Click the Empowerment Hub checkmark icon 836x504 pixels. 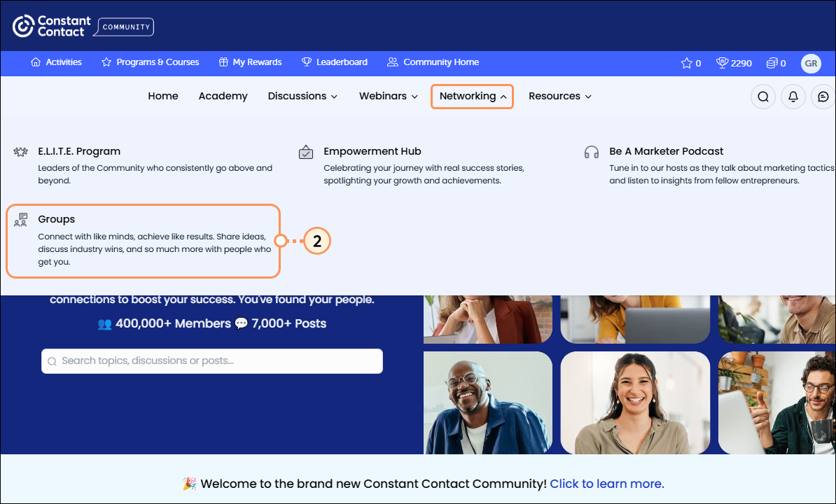pos(305,152)
